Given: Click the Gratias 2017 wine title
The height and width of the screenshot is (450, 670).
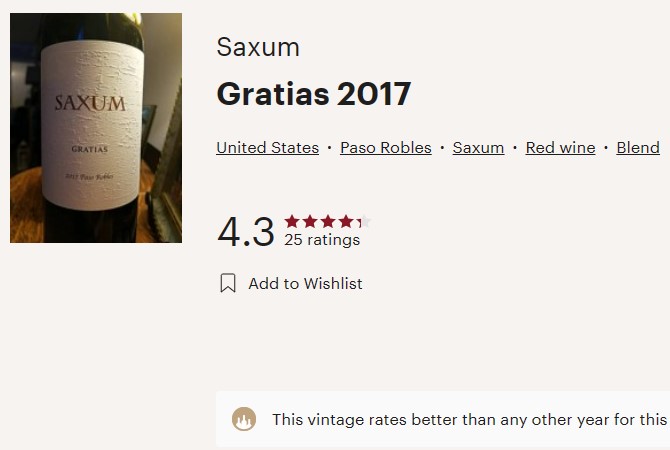Looking at the screenshot, I should tap(314, 94).
